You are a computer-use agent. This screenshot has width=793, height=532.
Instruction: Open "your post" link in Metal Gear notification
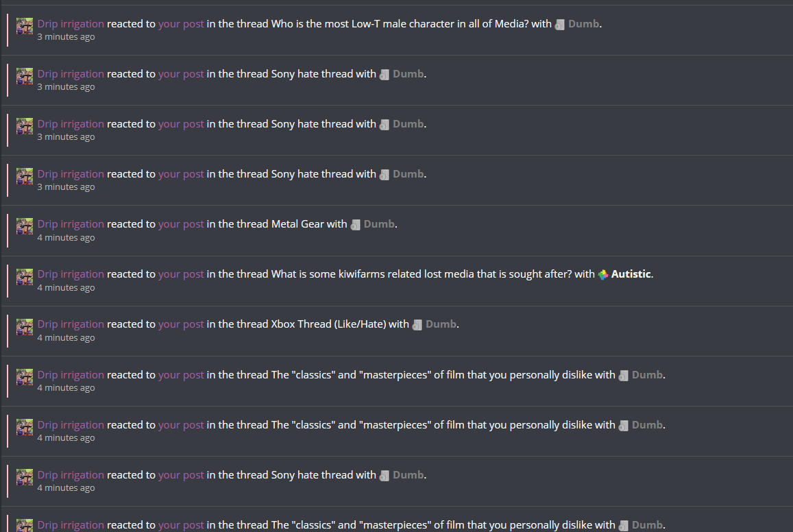click(181, 224)
